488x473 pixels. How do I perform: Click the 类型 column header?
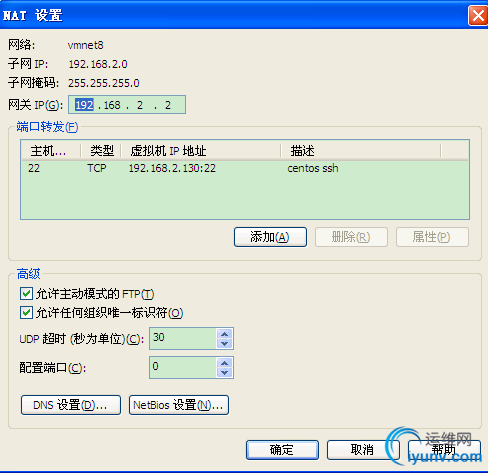coord(101,151)
